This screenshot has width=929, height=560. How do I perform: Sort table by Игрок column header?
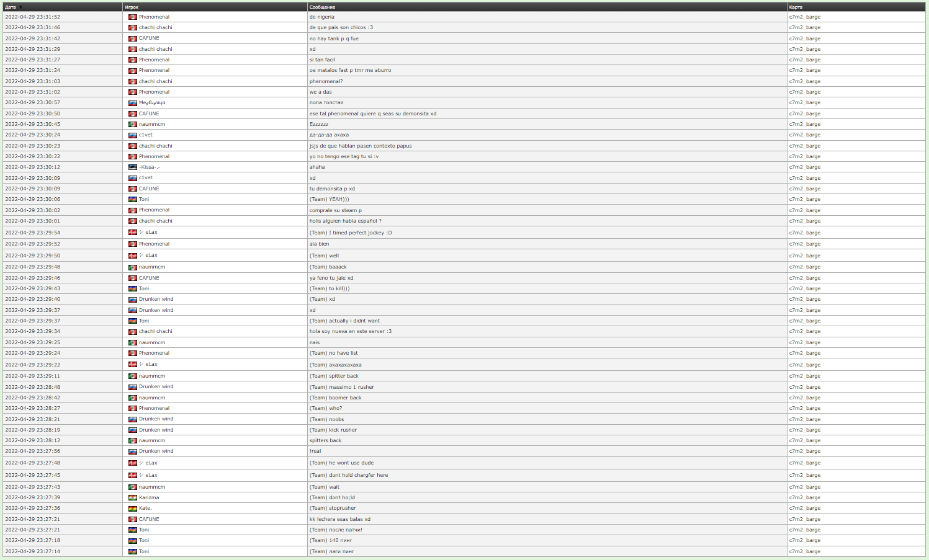[132, 7]
